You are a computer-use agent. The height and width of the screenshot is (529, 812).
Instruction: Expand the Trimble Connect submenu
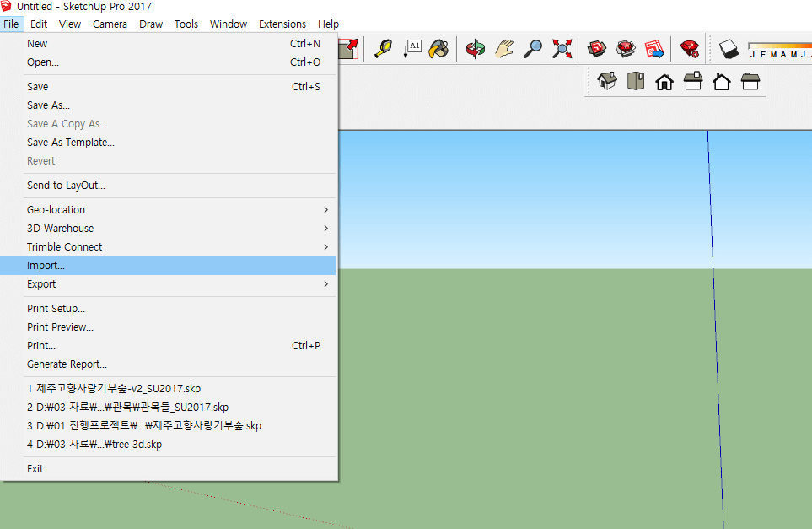168,247
